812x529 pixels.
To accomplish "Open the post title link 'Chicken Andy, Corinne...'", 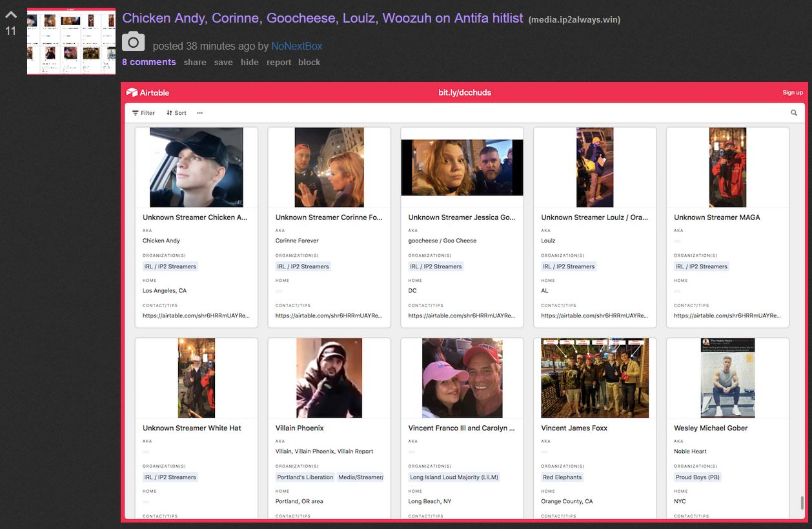I will 323,18.
